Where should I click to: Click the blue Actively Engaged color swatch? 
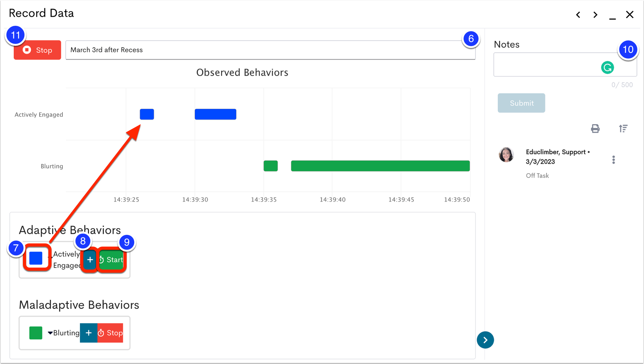pos(36,258)
